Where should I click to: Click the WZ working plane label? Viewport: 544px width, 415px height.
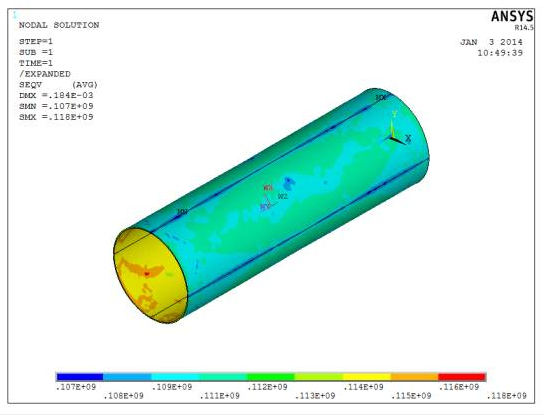(x=283, y=196)
